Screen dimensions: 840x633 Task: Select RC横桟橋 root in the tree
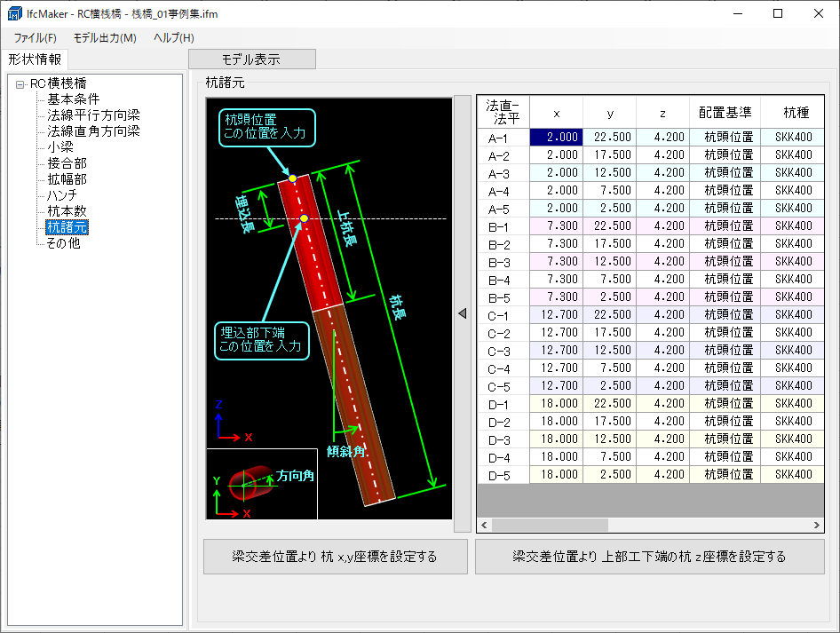[59, 83]
